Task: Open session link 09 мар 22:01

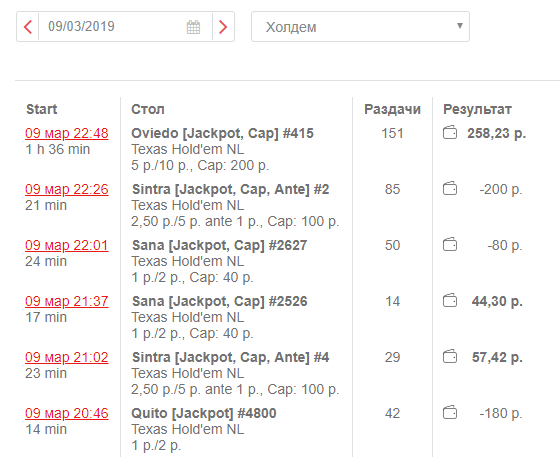Action: [x=67, y=245]
